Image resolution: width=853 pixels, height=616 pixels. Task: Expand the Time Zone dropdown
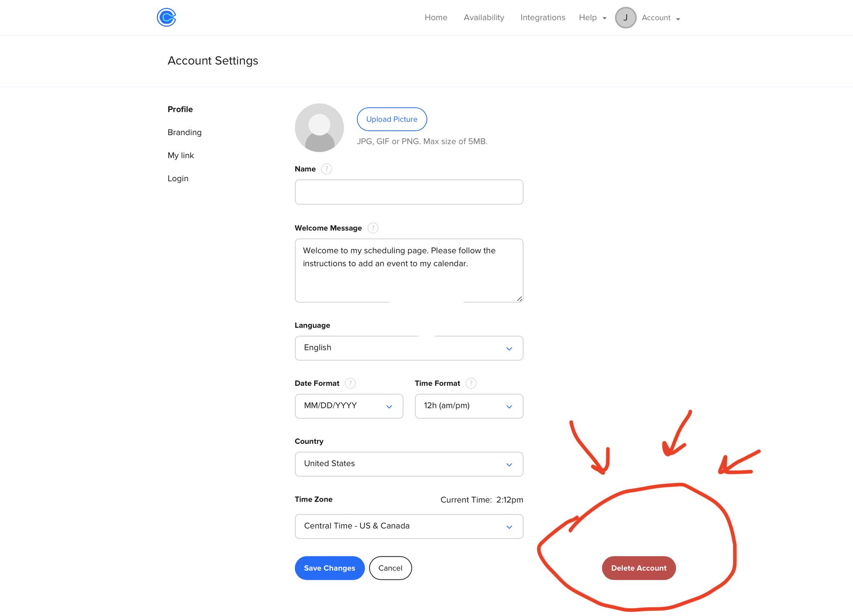tap(409, 526)
